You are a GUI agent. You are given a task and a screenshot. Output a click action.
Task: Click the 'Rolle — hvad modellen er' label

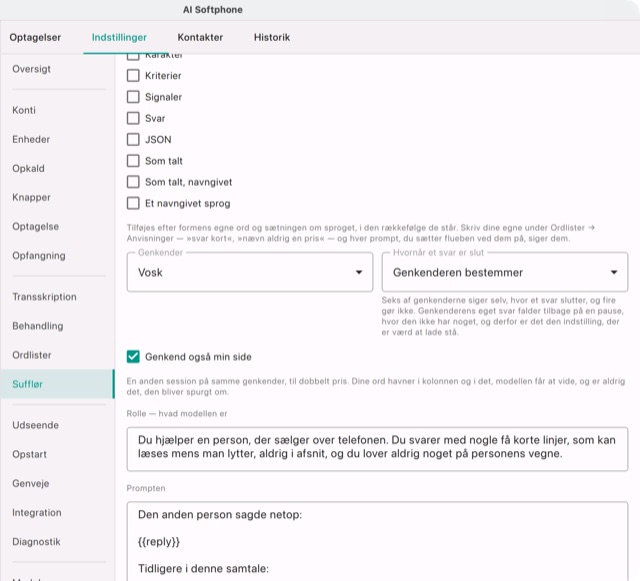point(177,414)
